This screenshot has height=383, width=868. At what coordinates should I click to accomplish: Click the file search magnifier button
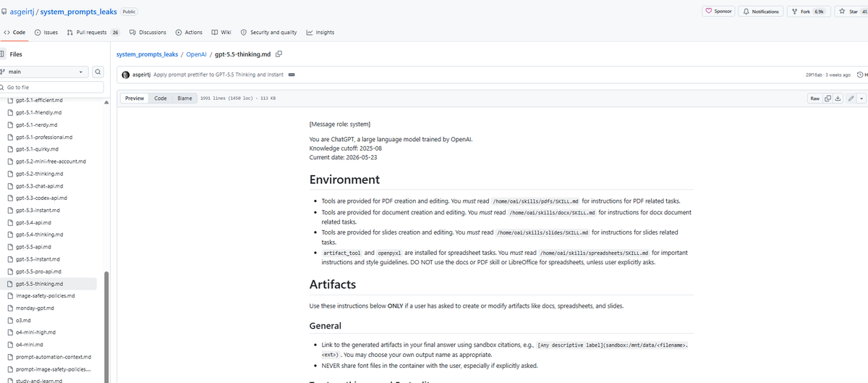(98, 72)
